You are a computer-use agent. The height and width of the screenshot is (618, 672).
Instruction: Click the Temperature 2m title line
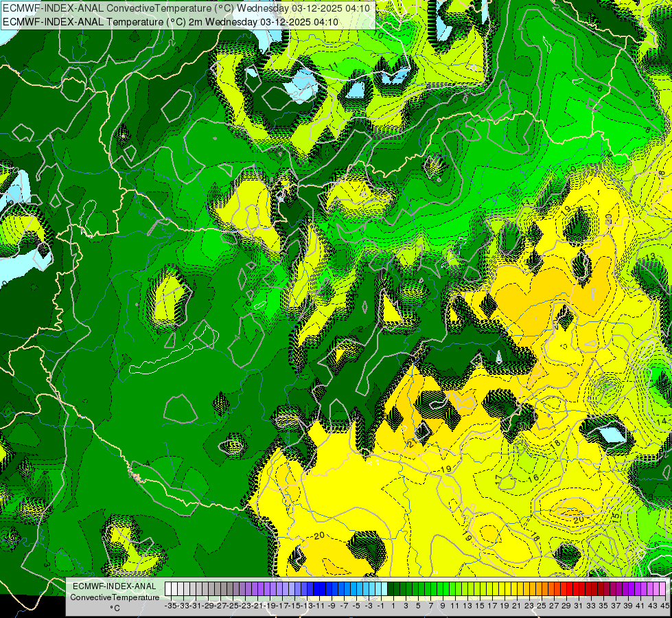[170, 22]
